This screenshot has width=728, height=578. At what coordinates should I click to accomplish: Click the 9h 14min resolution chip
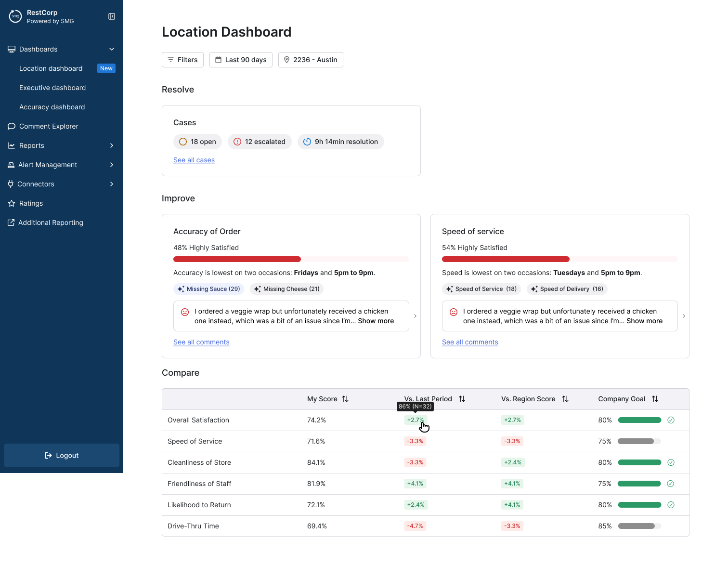tap(340, 142)
